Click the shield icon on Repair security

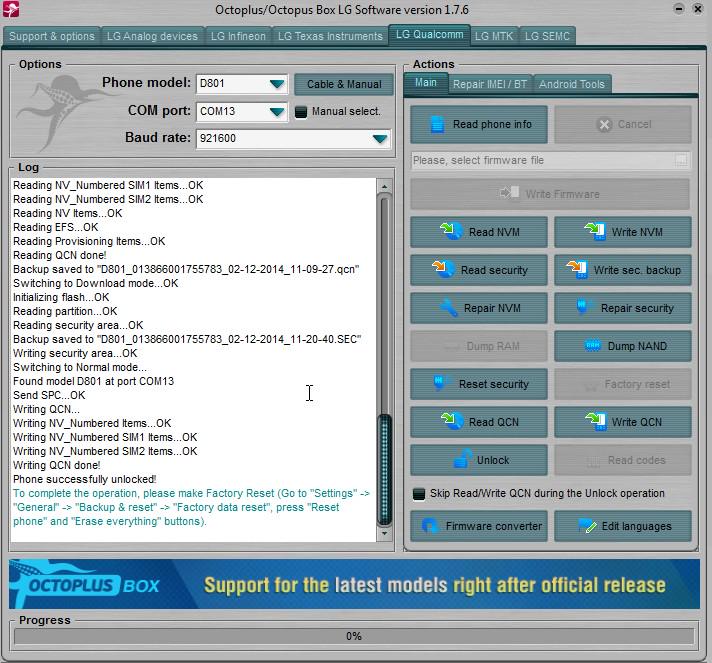[x=582, y=306]
